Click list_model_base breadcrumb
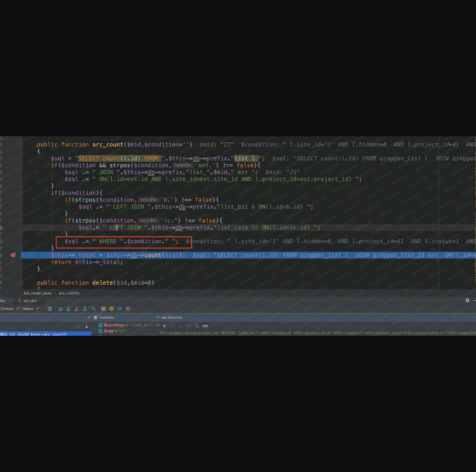This screenshot has width=476, height=472. 37,293
